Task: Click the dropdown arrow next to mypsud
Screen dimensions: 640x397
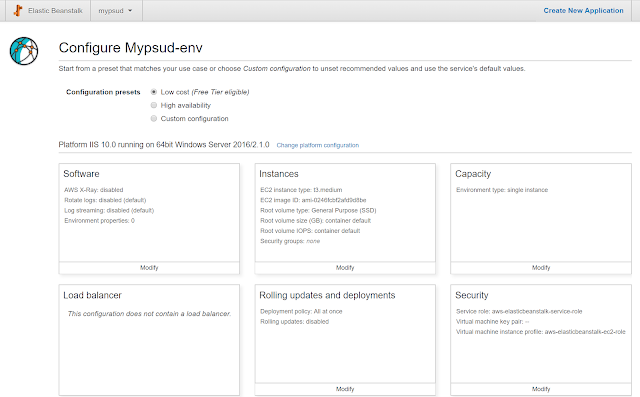Action: pyautogui.click(x=130, y=11)
